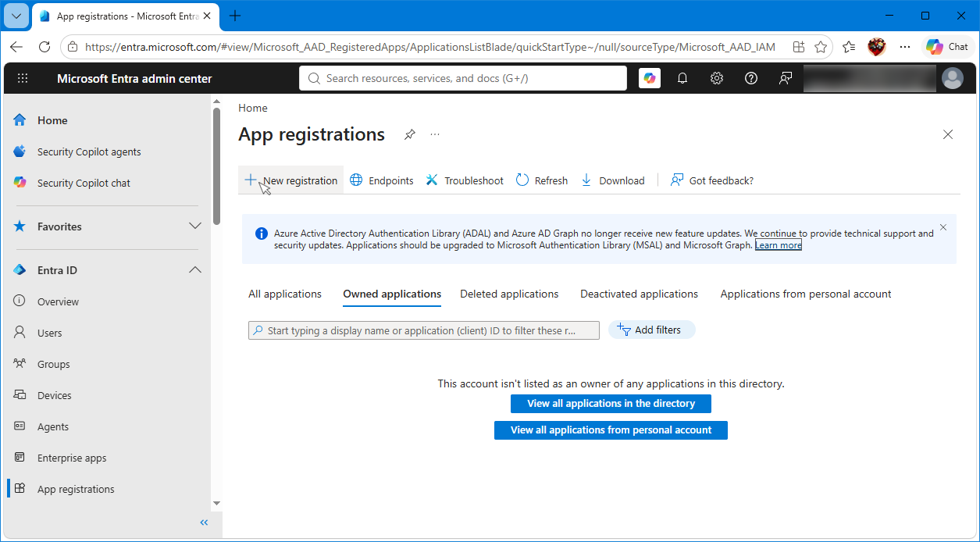Reload the page with browser Refresh
Screen dimensions: 980x542
point(45,47)
